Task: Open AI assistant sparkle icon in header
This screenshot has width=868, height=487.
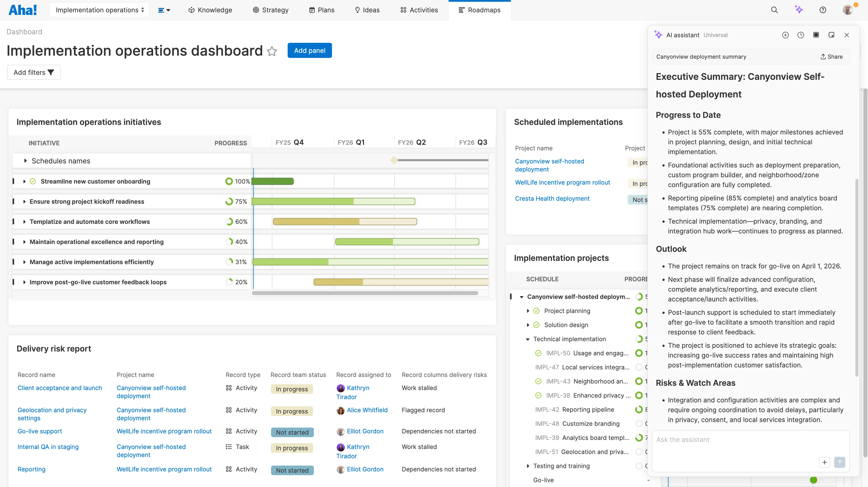Action: [798, 9]
